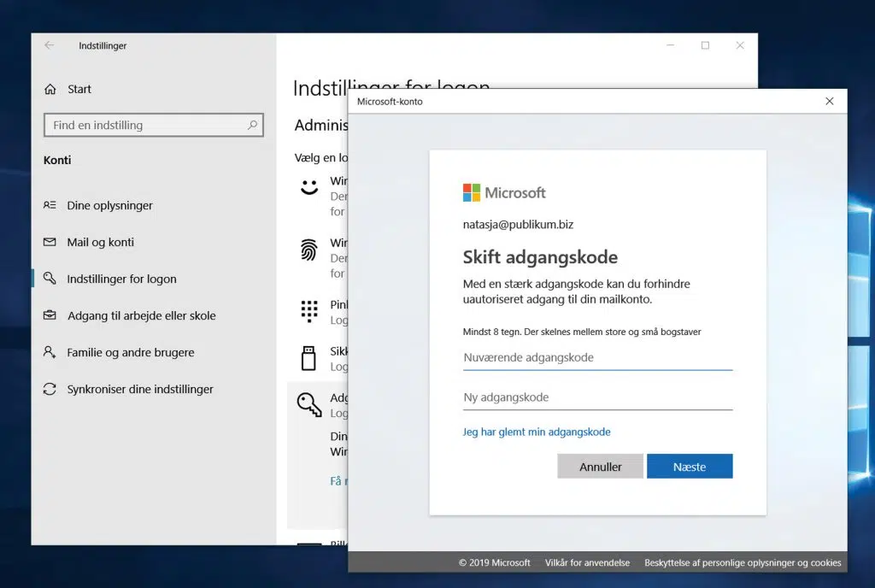875x588 pixels.
Task: Click the Ny adgangskode field
Action: pyautogui.click(x=597, y=397)
